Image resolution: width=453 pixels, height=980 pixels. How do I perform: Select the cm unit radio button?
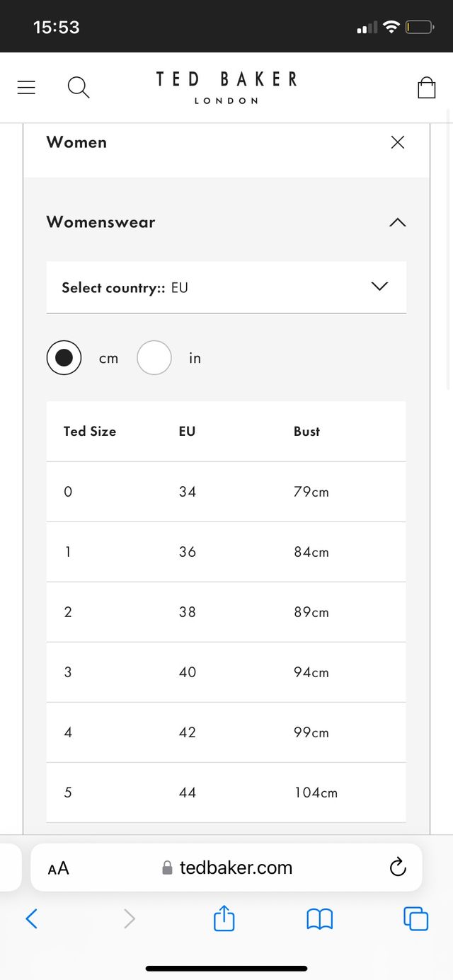point(64,358)
